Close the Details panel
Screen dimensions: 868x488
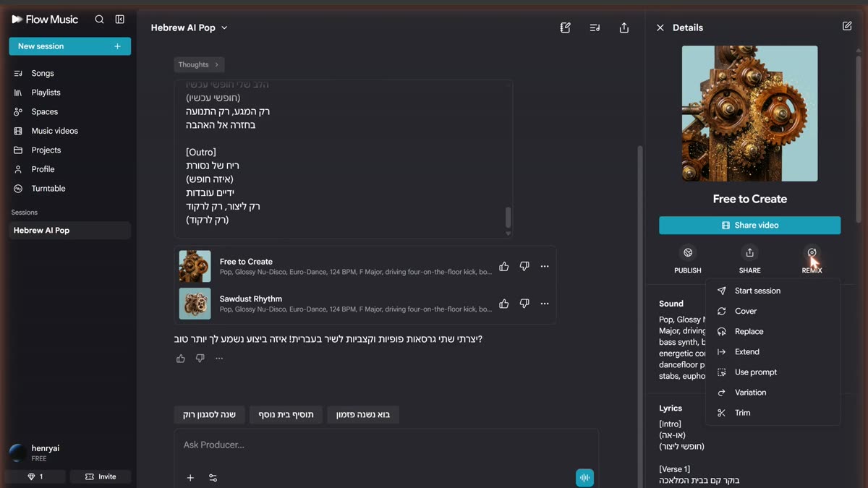[660, 27]
